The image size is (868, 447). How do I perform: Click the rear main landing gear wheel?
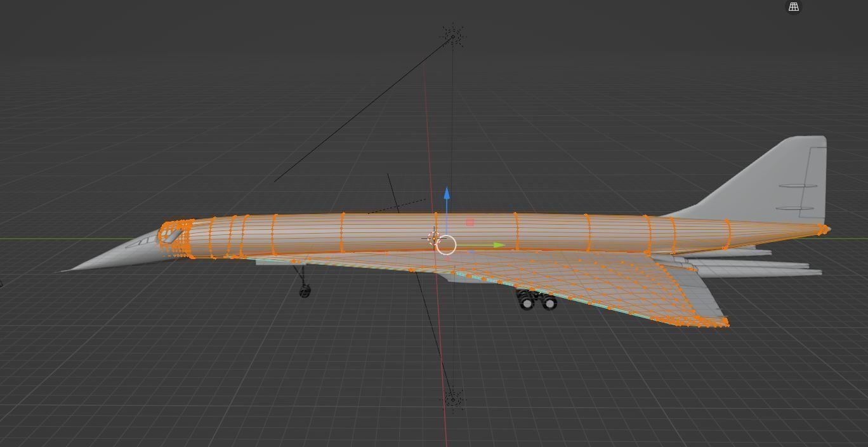point(549,303)
